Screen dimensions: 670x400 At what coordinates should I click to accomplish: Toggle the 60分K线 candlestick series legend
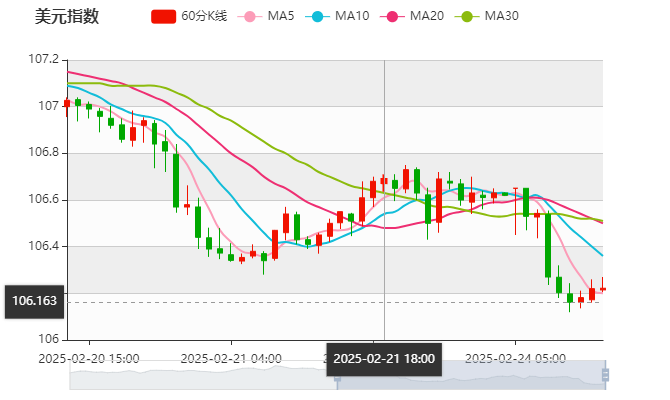(x=189, y=16)
